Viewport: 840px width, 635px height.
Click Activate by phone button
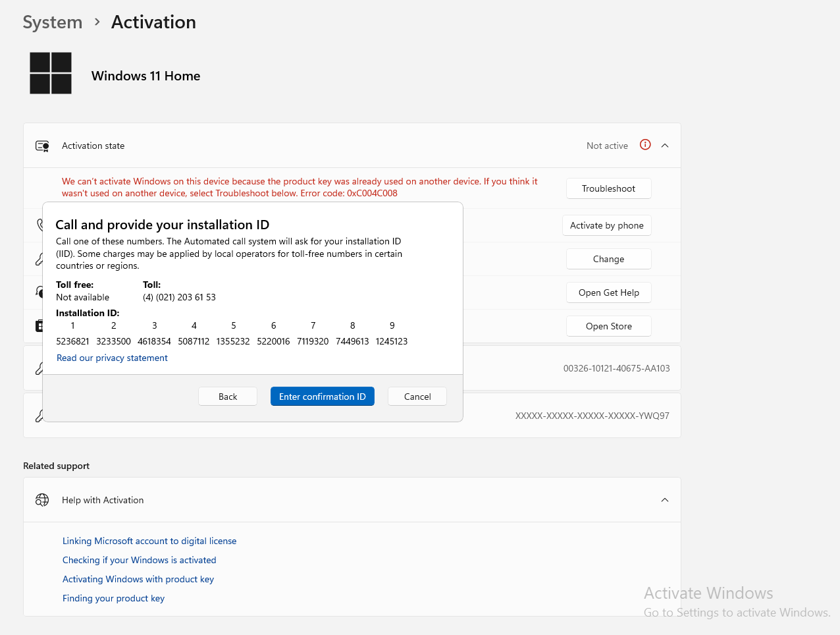(607, 225)
